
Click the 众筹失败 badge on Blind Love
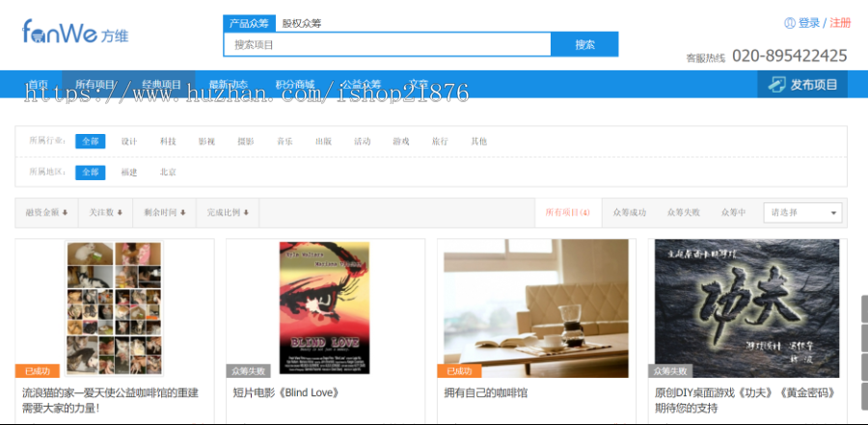pos(248,371)
